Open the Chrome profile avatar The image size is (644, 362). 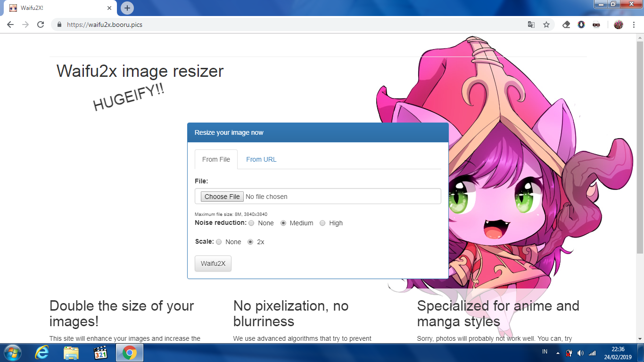pyautogui.click(x=619, y=25)
